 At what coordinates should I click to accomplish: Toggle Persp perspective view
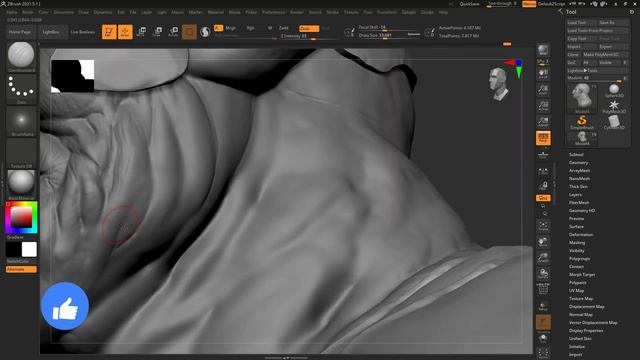[543, 138]
